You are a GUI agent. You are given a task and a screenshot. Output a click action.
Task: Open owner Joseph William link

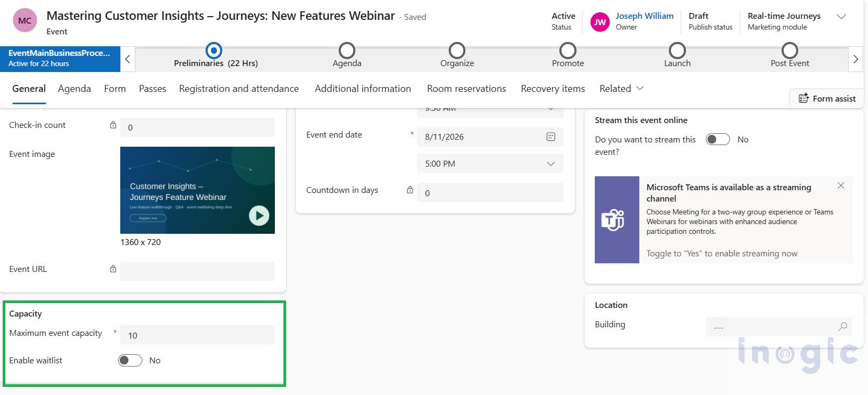click(x=644, y=16)
